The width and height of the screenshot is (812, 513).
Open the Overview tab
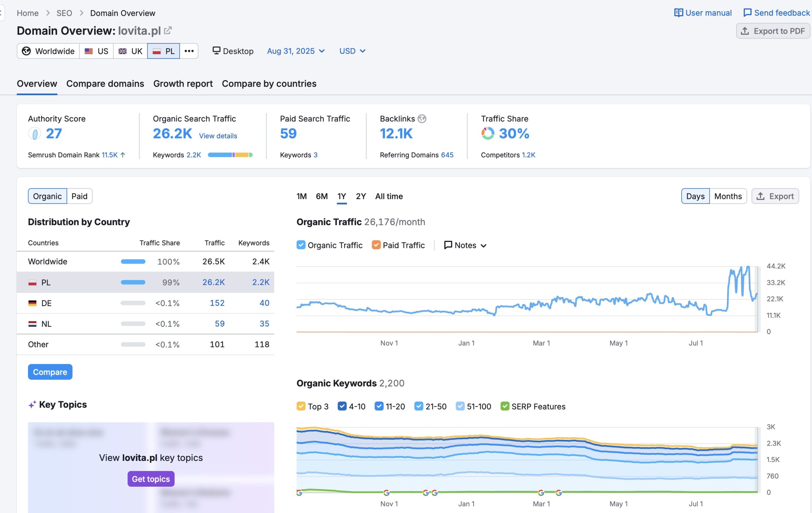(37, 84)
